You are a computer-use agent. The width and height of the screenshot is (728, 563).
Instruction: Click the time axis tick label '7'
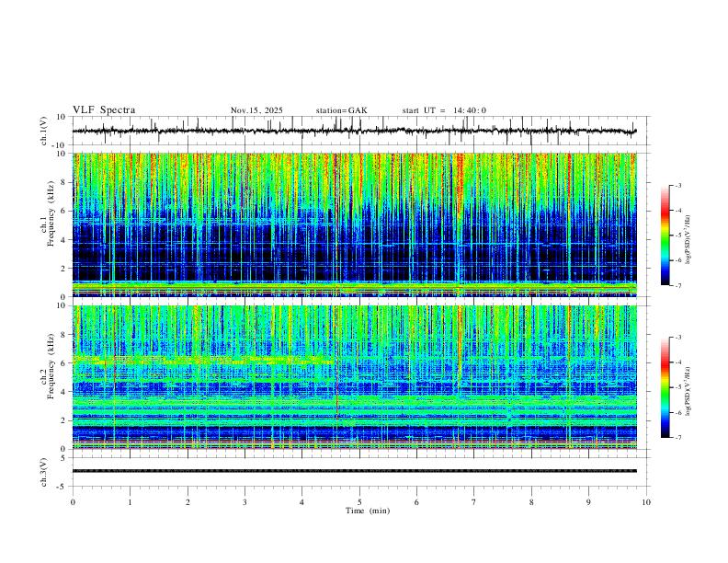[474, 502]
